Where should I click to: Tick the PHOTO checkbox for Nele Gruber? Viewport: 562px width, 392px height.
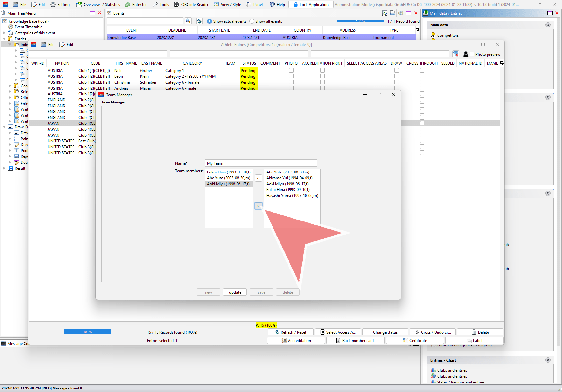291,70
